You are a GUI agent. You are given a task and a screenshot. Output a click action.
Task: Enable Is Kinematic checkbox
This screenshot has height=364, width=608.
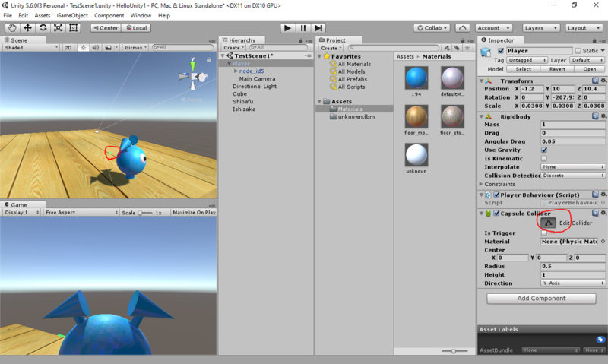pos(544,159)
